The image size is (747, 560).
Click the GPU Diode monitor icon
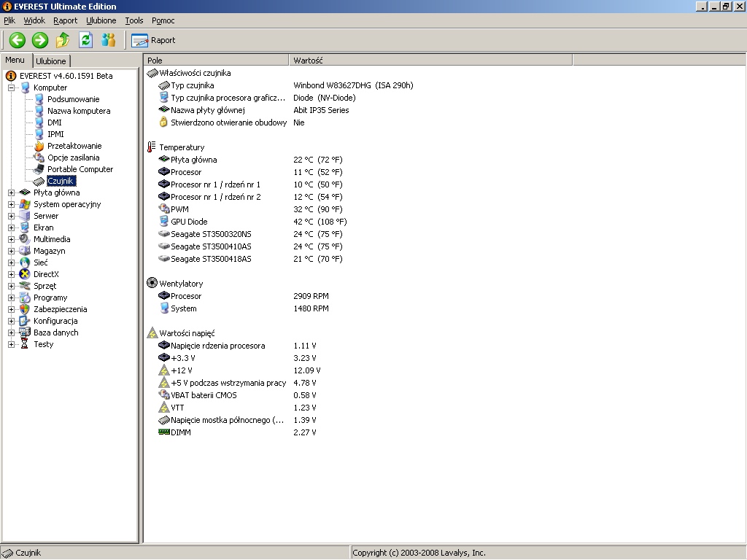click(x=164, y=222)
